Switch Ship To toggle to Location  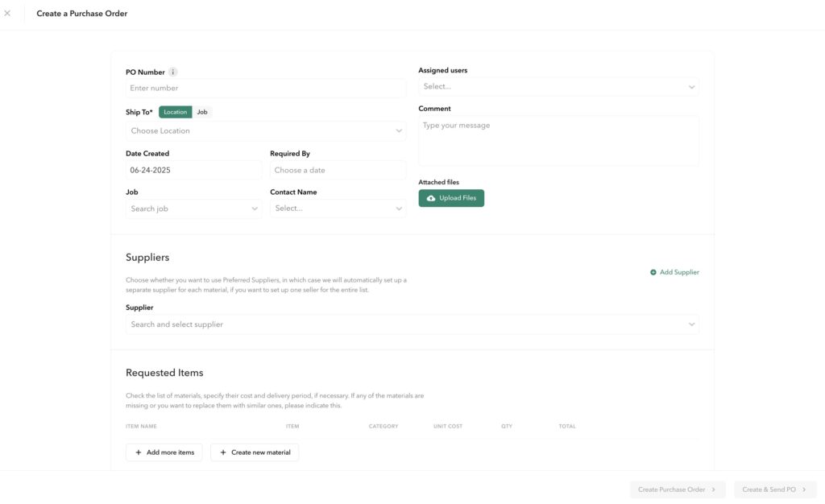pos(175,112)
